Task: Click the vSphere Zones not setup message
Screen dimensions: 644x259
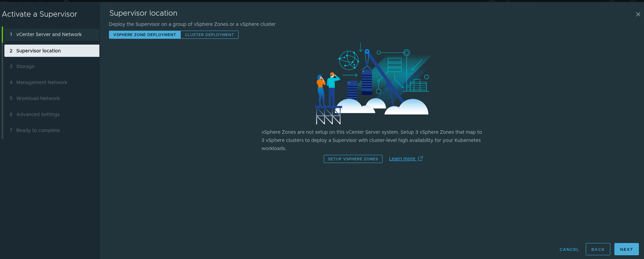Action: (x=372, y=140)
